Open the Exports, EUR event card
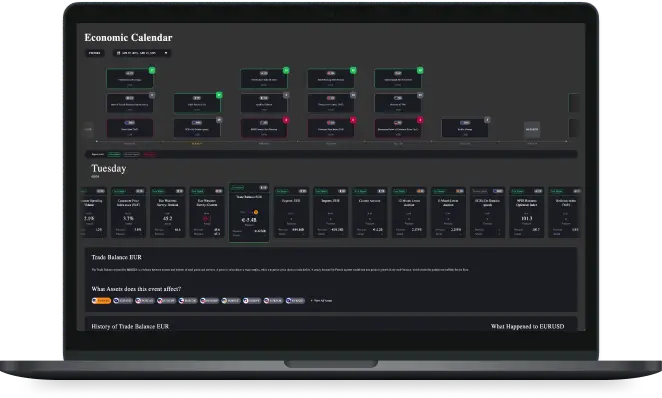Screen dimensions: 662x398 [291, 212]
